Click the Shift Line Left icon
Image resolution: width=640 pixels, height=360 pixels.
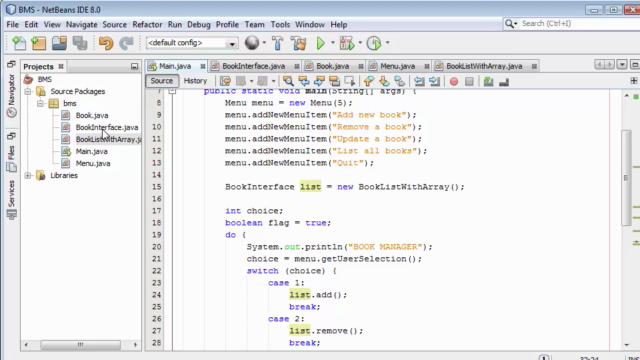pos(419,81)
